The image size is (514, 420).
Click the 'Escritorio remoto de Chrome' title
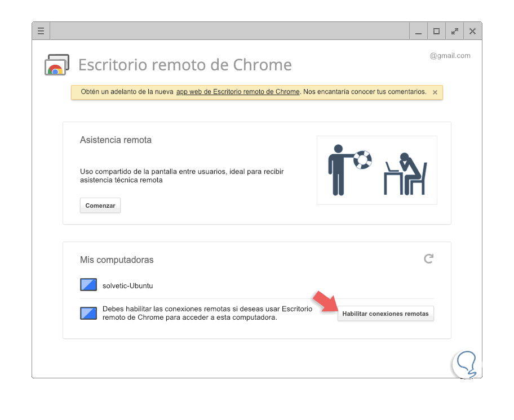185,65
